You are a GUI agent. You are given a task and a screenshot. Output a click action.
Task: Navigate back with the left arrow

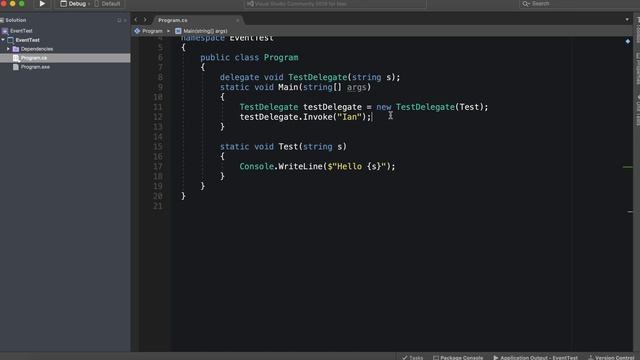(x=136, y=20)
